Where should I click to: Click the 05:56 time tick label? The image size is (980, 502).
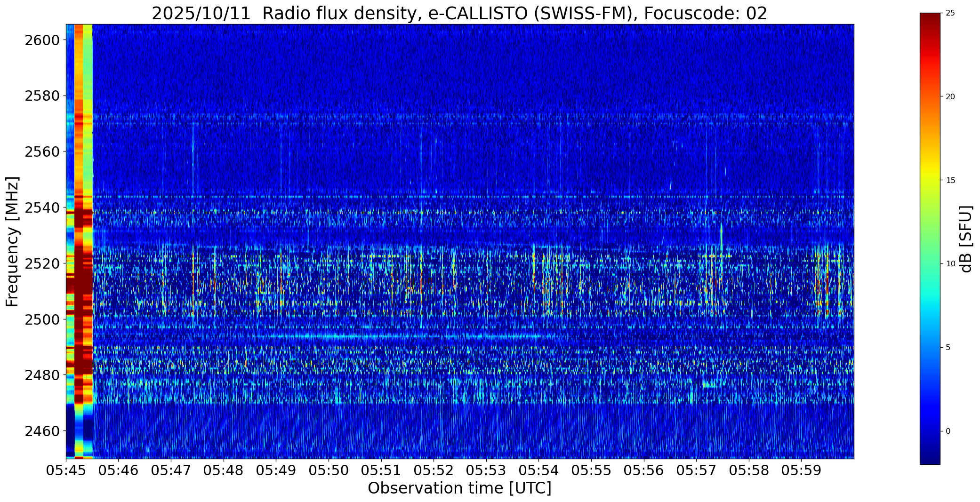click(644, 470)
